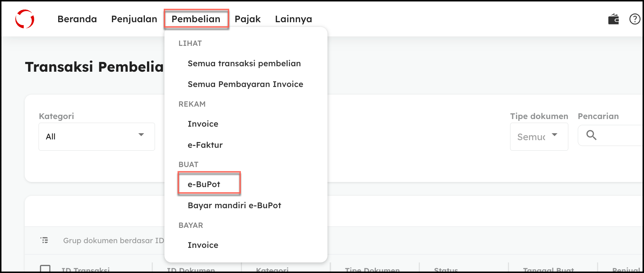Click the red circular app logo
Screen dimensions: 644x273
(x=25, y=19)
